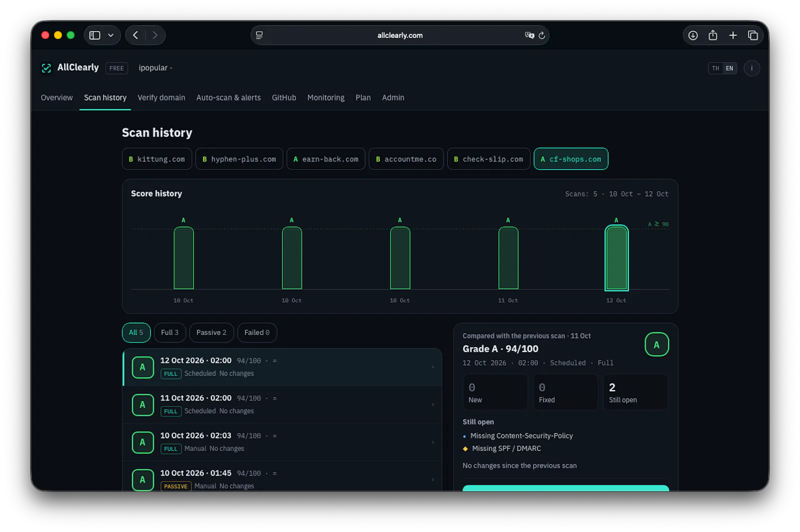Switch language to EN
Screen dimensions: 800x532
(x=729, y=68)
